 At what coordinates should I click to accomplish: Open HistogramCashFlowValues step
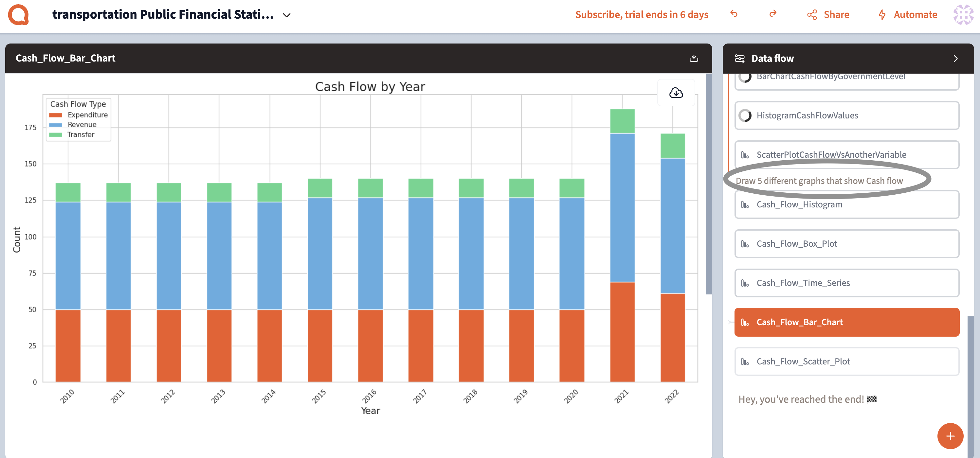846,115
